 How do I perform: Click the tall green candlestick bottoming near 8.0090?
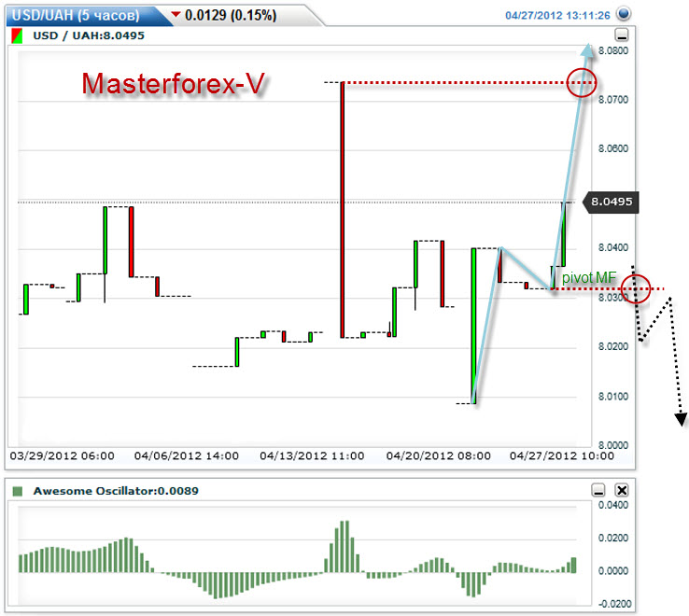tap(473, 326)
